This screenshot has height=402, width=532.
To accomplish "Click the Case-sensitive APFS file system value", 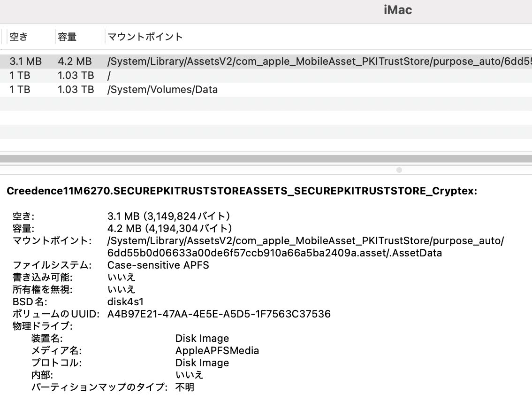I will 158,265.
